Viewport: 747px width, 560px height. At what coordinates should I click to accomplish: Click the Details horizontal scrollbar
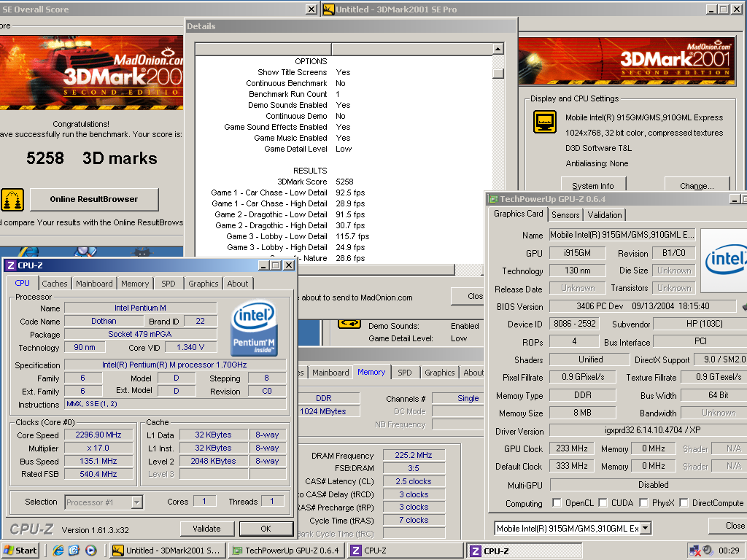tap(376, 270)
